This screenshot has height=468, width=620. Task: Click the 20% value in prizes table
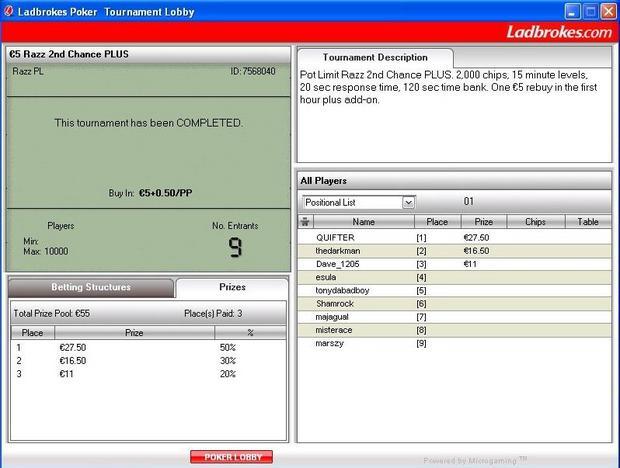click(x=228, y=374)
